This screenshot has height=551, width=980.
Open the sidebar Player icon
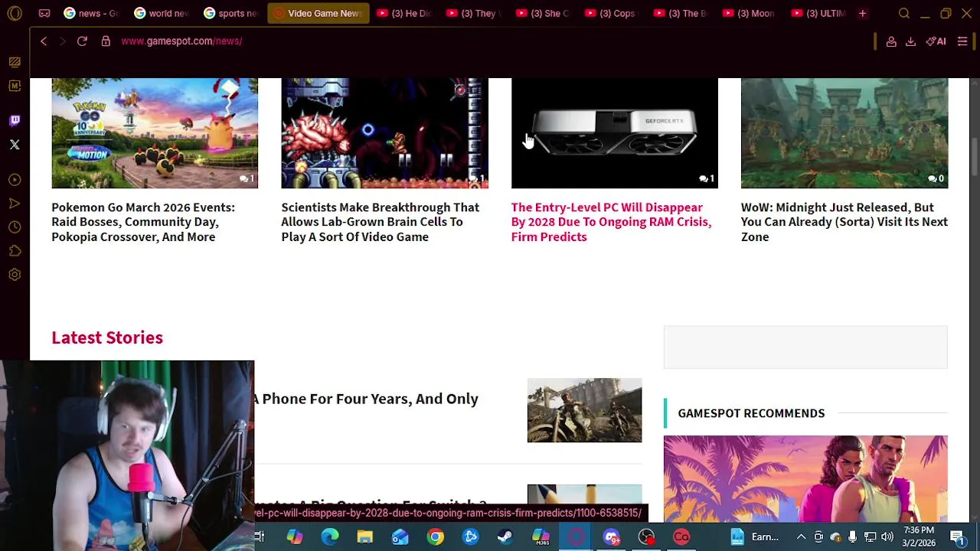(15, 180)
